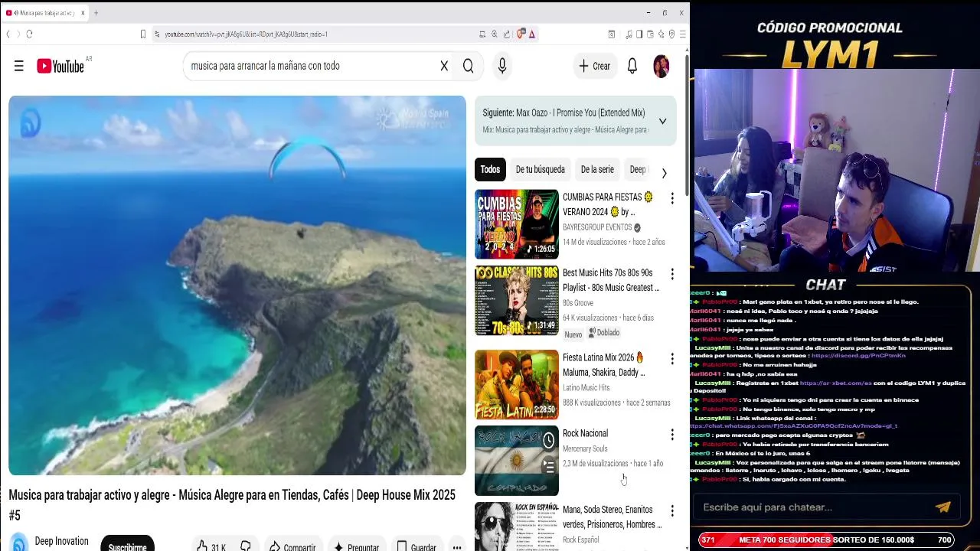The height and width of the screenshot is (551, 980).
Task: Open the discord.gg link in chat
Action: pyautogui.click(x=858, y=356)
